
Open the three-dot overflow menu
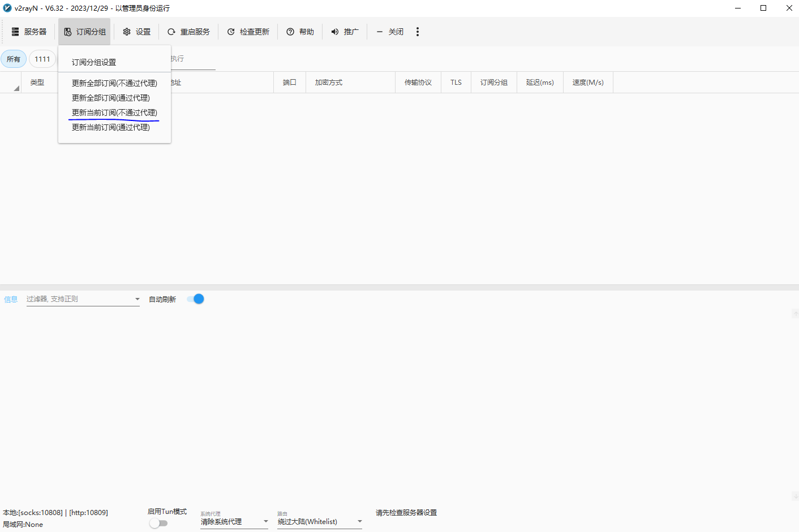click(418, 32)
